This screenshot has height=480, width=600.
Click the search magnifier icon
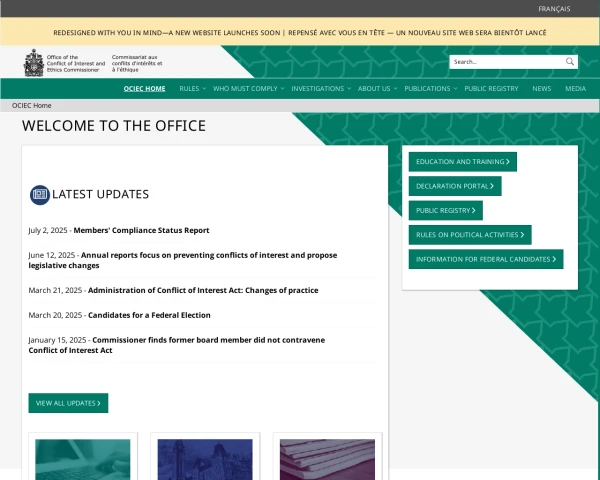point(570,62)
